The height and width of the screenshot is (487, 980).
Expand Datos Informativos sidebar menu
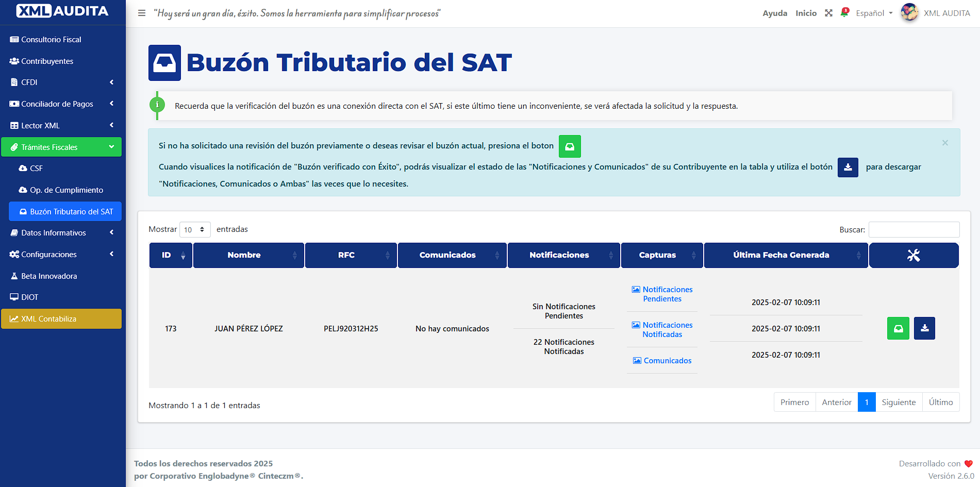61,233
